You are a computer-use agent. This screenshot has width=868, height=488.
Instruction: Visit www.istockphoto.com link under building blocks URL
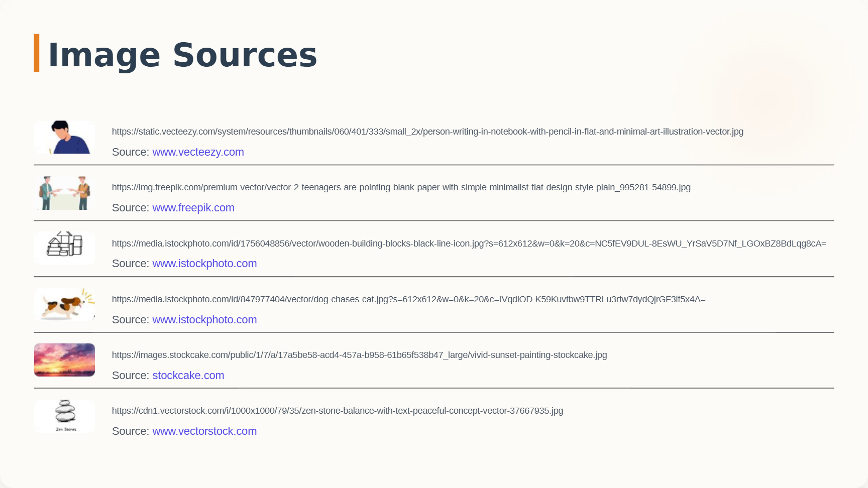[x=204, y=264]
